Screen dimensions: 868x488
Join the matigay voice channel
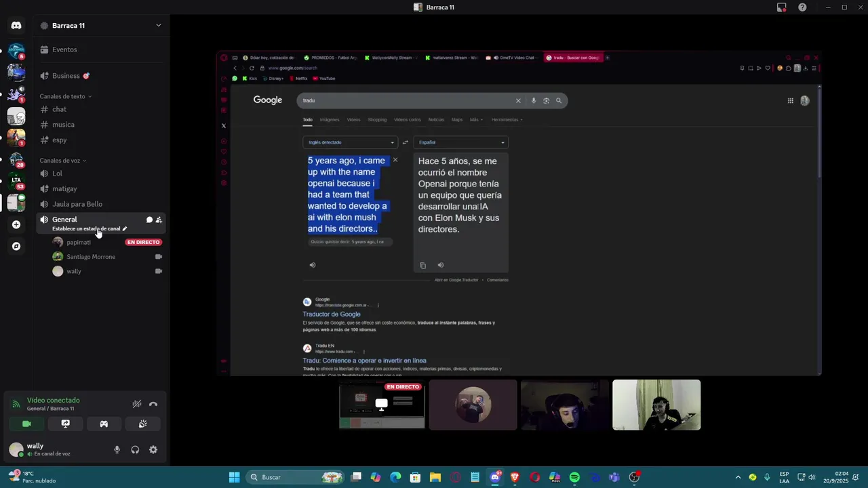[102, 188]
